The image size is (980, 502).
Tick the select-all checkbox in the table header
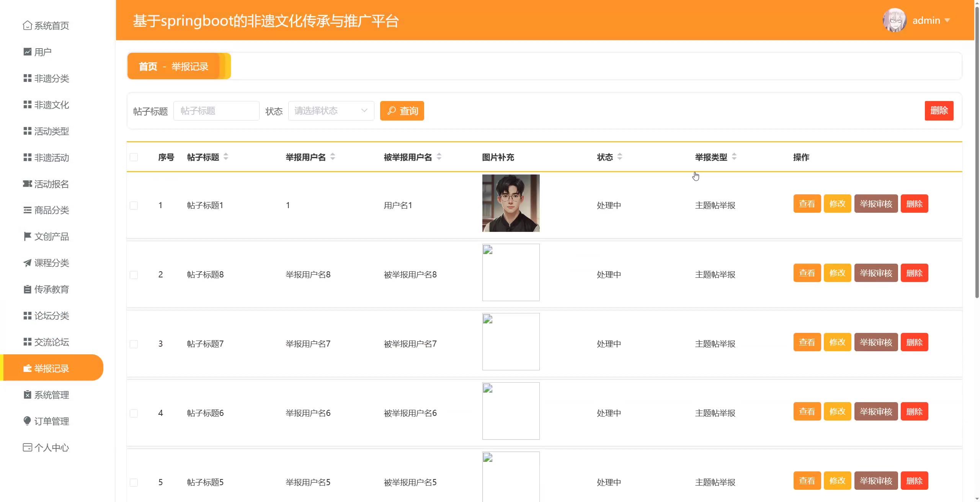[134, 157]
